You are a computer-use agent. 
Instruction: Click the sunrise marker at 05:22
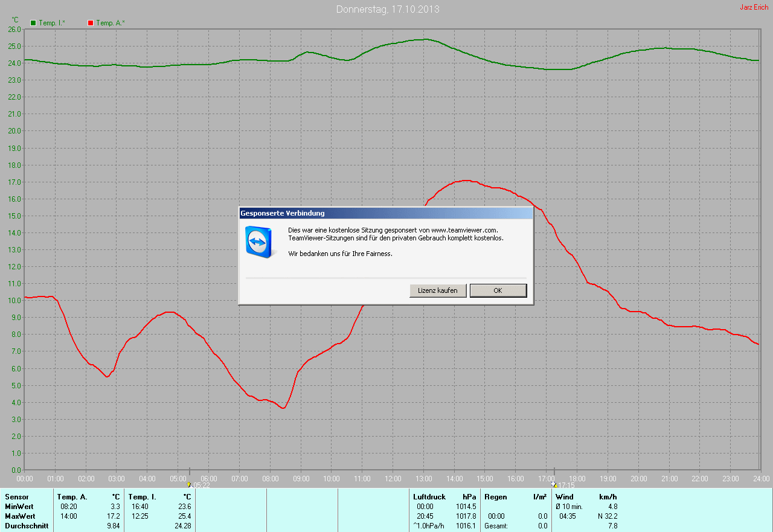(x=189, y=484)
